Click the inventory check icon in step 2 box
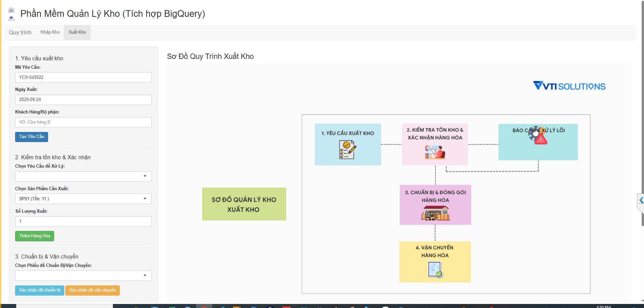This screenshot has height=308, width=644. [x=435, y=152]
